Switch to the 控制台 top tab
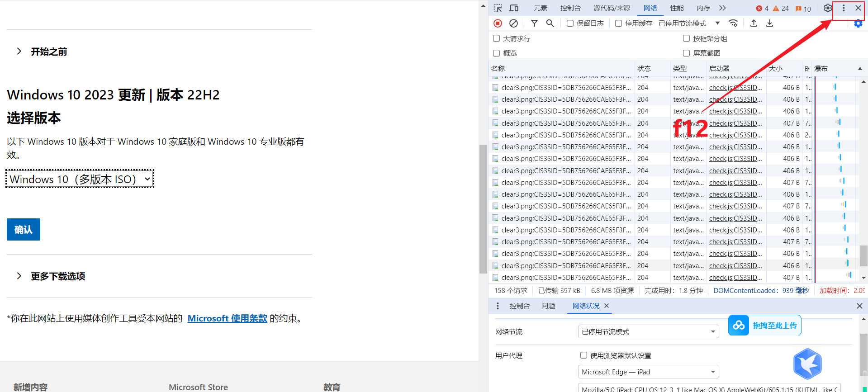Image resolution: width=868 pixels, height=392 pixels. click(x=570, y=8)
